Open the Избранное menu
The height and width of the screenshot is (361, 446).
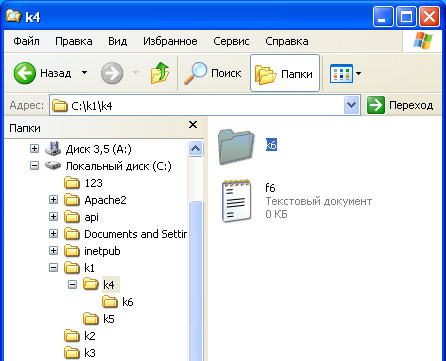pyautogui.click(x=170, y=41)
